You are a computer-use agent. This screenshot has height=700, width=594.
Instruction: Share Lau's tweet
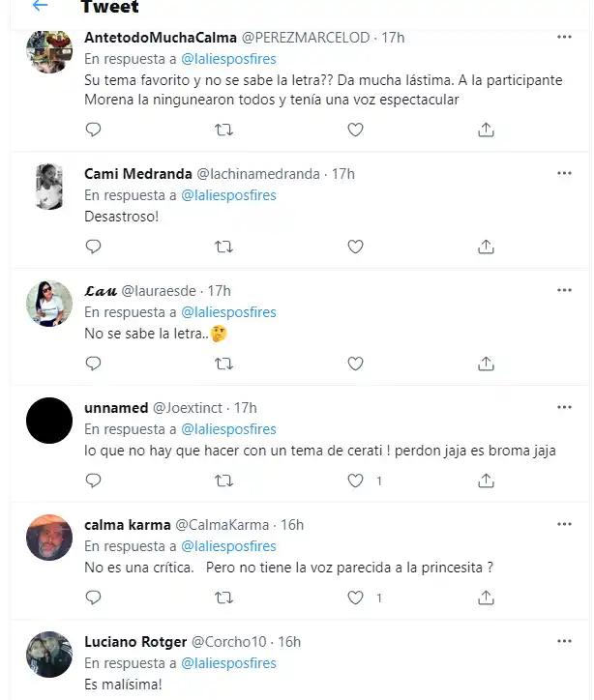pyautogui.click(x=487, y=364)
